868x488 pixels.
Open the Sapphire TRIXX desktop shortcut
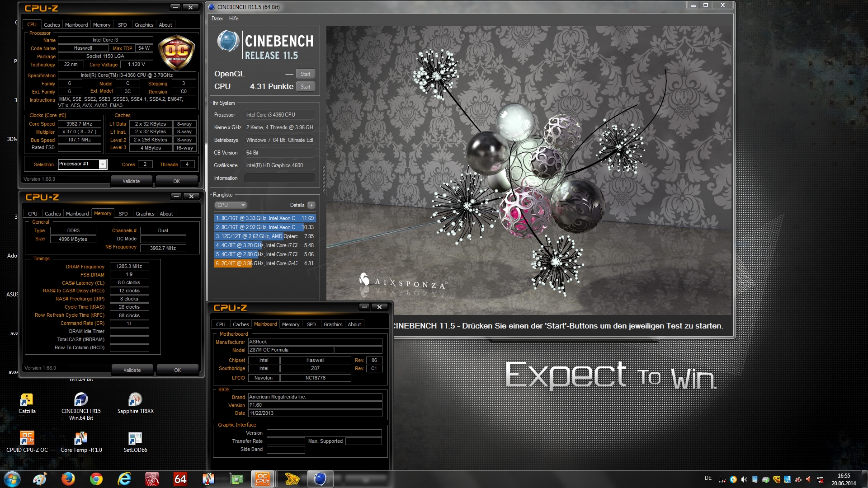[135, 403]
